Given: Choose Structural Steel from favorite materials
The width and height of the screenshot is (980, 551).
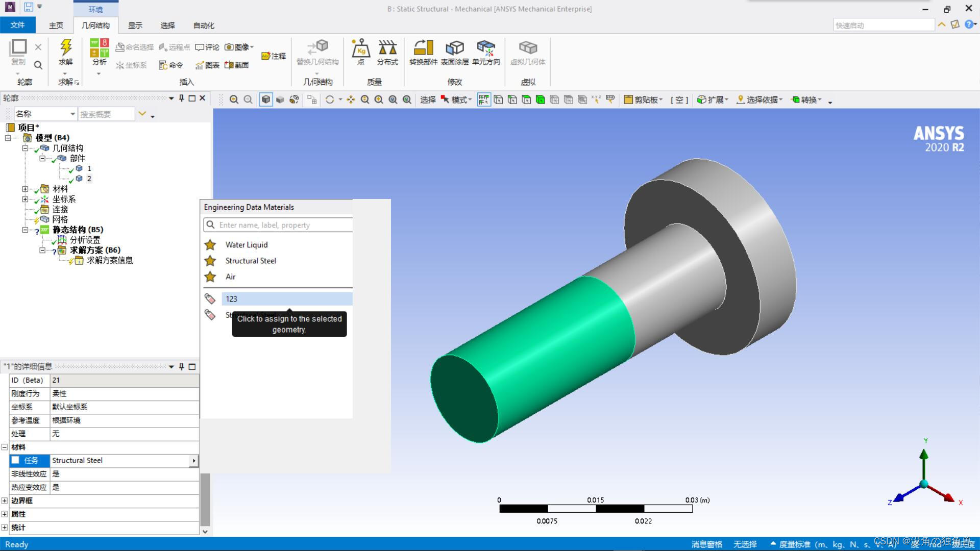Looking at the screenshot, I should 251,261.
